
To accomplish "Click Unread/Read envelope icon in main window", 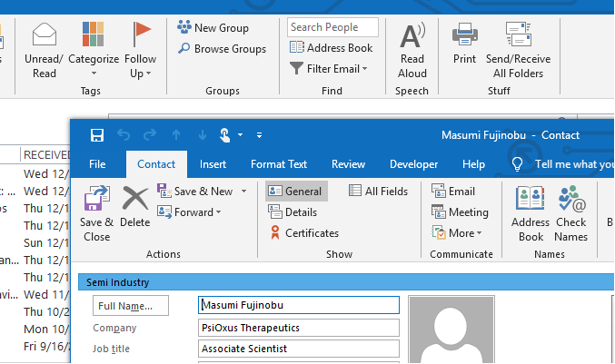I will 44,34.
